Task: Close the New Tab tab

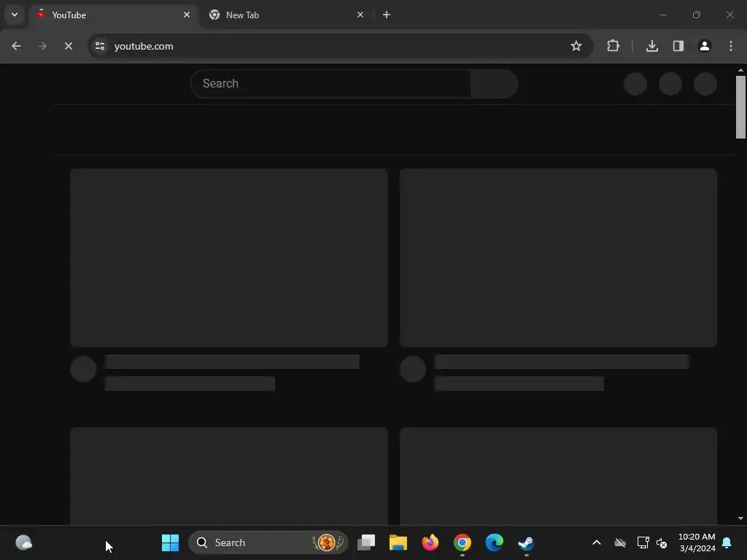Action: click(x=360, y=15)
